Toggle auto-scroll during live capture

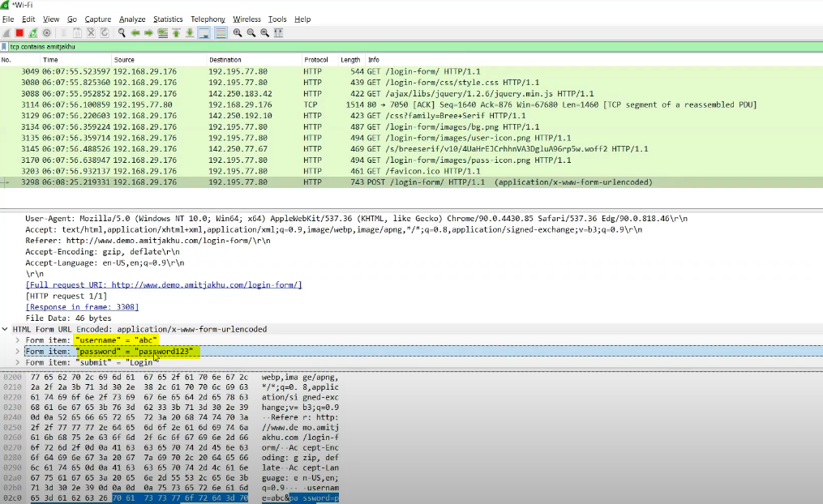pos(204,33)
